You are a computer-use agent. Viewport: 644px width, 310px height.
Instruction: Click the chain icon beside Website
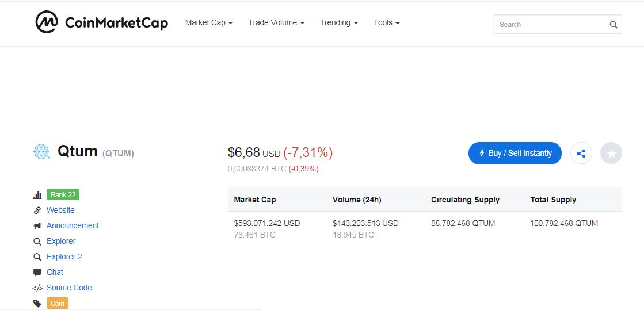37,211
